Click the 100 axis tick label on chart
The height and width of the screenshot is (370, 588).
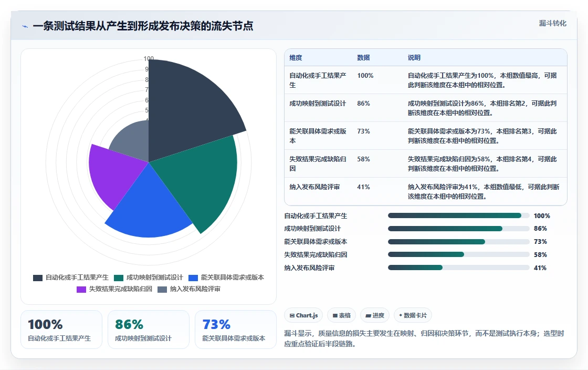(149, 59)
